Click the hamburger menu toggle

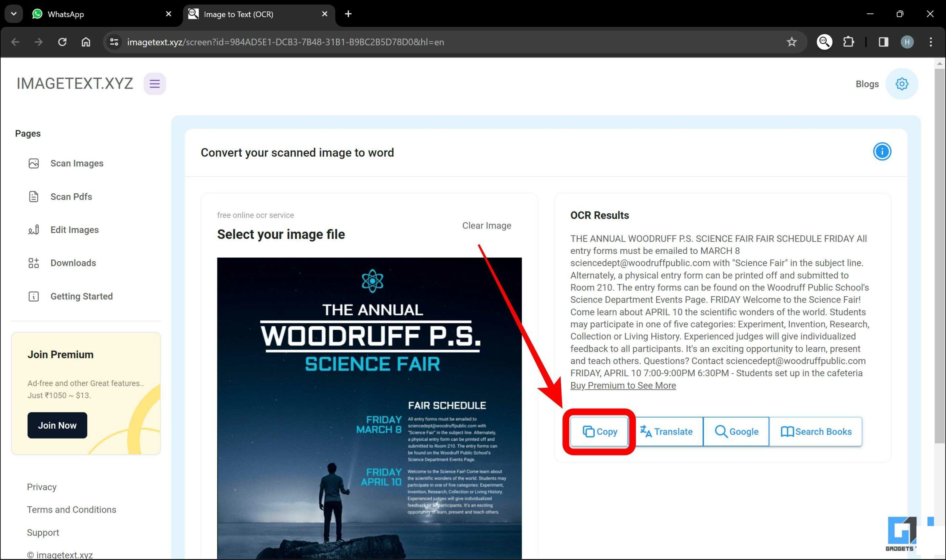coord(153,83)
